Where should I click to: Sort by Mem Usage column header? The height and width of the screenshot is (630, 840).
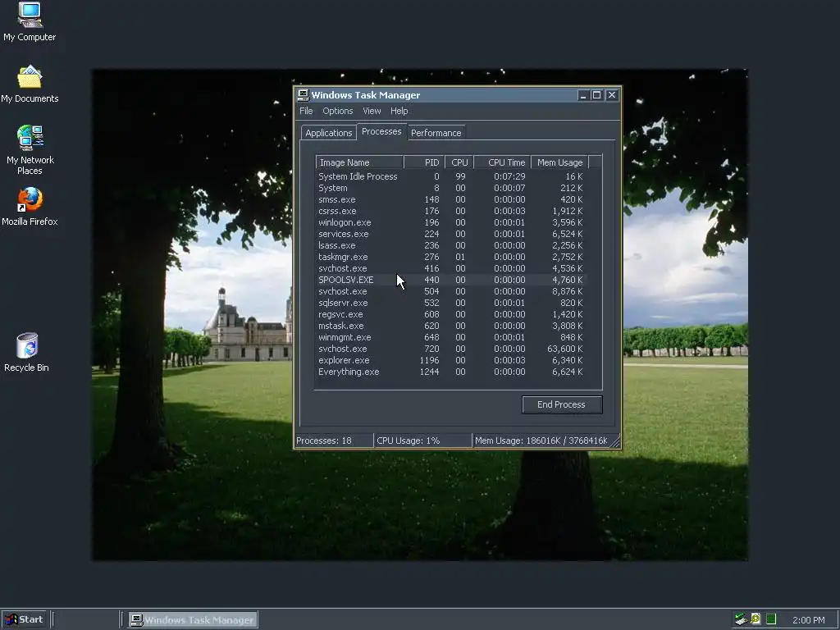pos(559,162)
